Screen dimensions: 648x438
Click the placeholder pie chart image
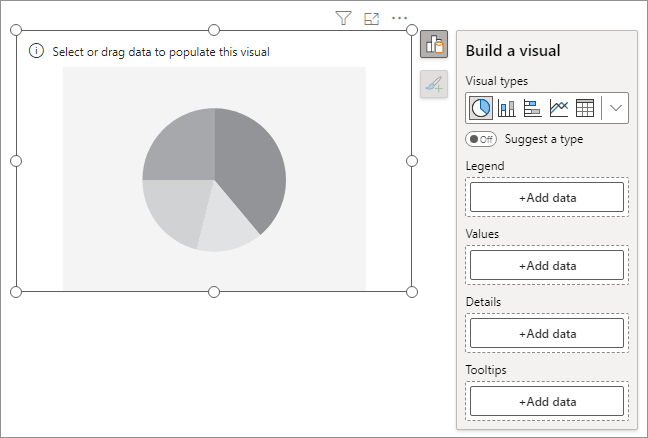[214, 180]
